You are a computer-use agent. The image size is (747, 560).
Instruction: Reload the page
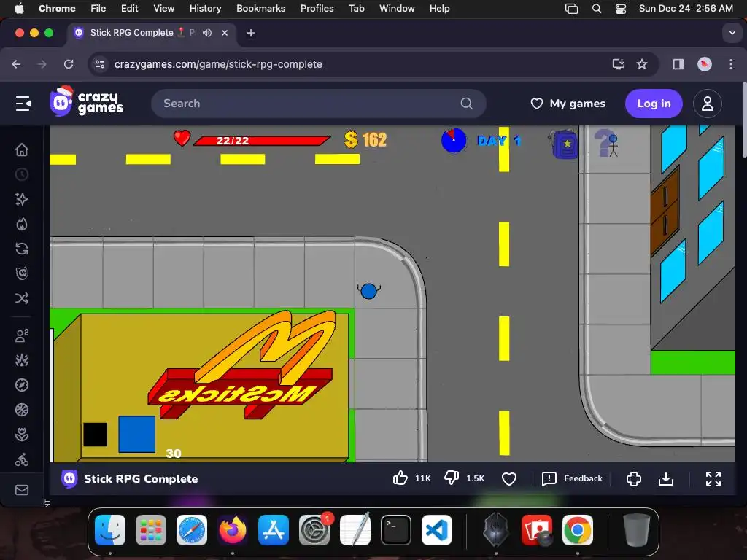(69, 64)
